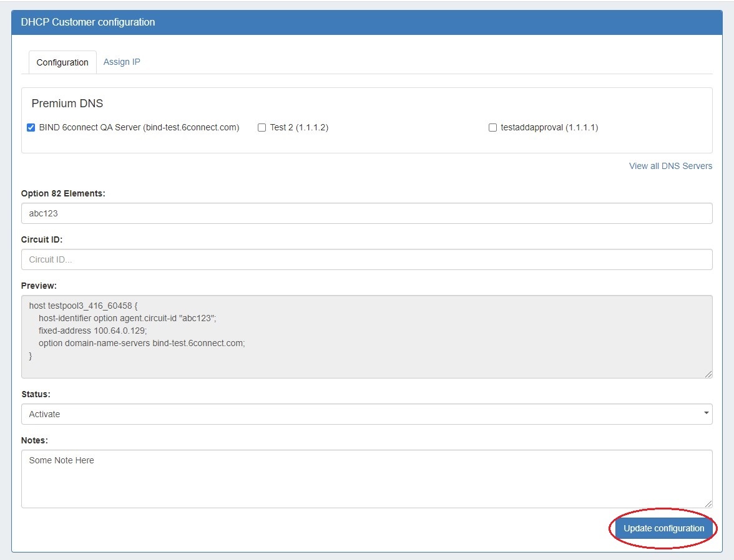
Task: Focus the Circuit ID text field
Action: tap(366, 259)
